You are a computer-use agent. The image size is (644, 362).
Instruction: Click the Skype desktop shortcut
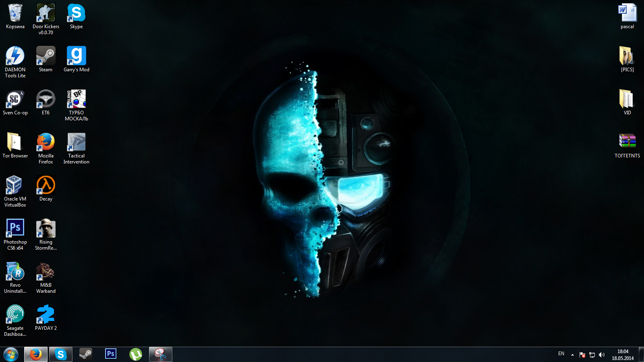tap(77, 17)
